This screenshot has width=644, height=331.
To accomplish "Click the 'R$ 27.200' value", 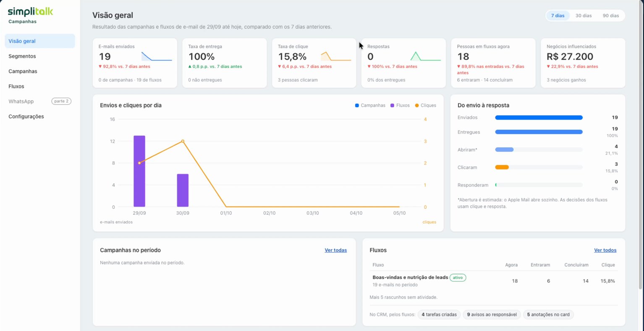I will point(570,57).
